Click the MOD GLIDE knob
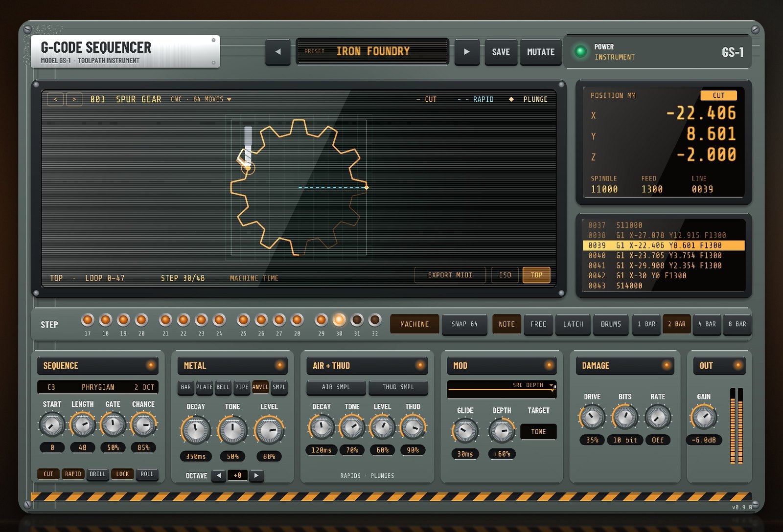The image size is (783, 532). (x=465, y=431)
